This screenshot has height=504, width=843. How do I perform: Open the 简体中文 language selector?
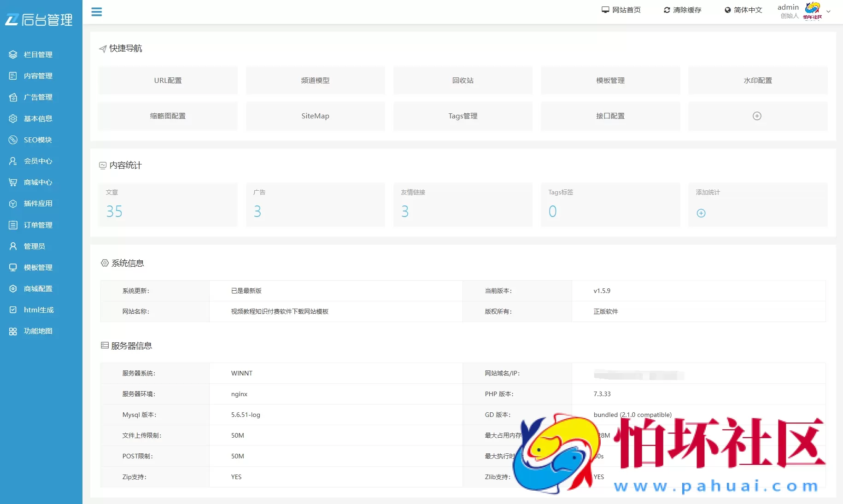[x=743, y=10]
